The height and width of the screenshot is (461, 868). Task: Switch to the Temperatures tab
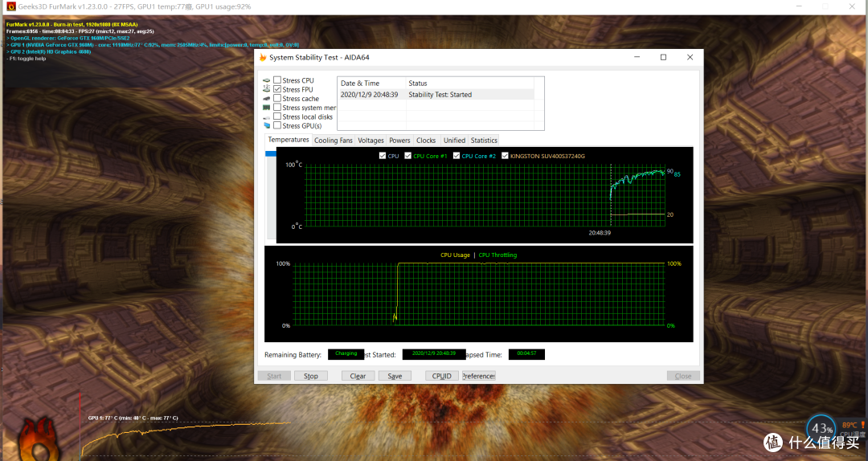(x=289, y=140)
